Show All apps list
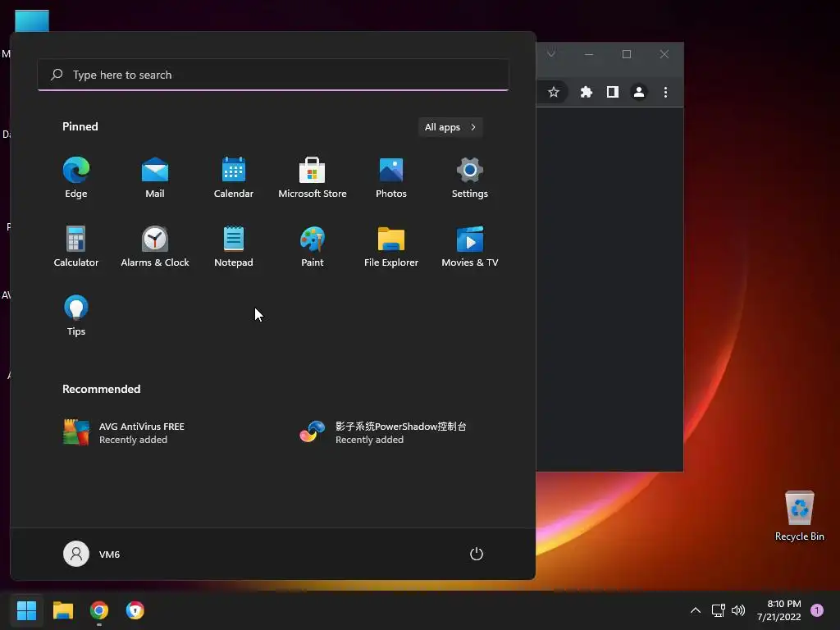840x630 pixels. click(450, 127)
